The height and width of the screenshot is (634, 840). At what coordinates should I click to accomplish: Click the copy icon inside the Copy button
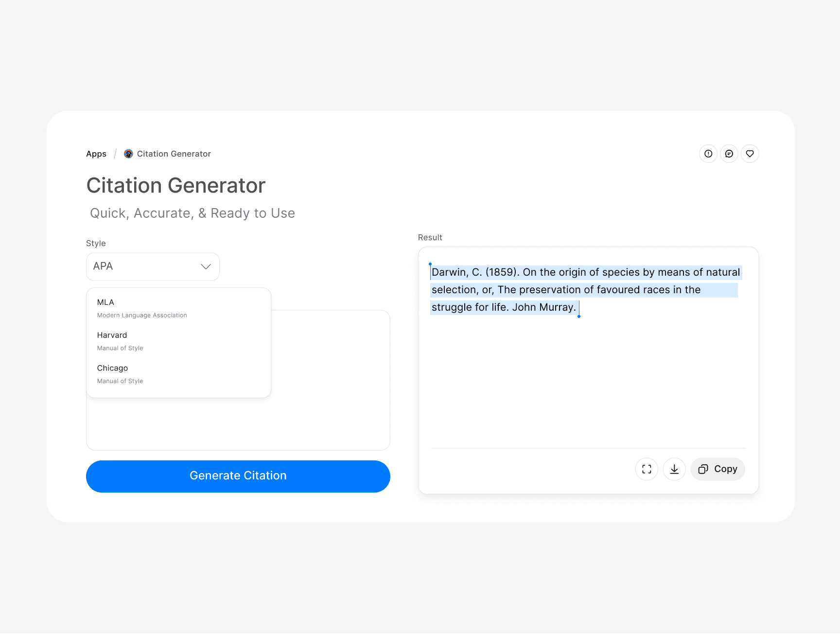pyautogui.click(x=703, y=469)
